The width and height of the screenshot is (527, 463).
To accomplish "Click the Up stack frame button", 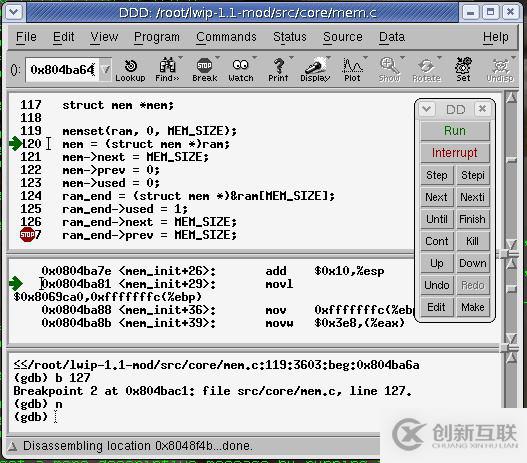I will click(x=437, y=263).
